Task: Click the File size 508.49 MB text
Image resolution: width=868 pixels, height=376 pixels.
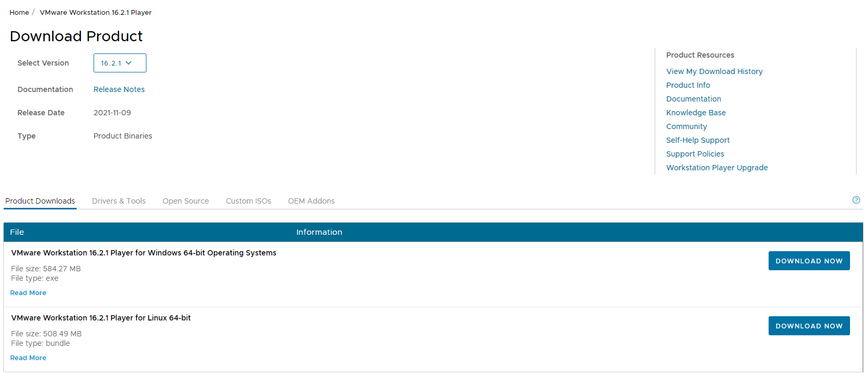Action: pos(47,334)
